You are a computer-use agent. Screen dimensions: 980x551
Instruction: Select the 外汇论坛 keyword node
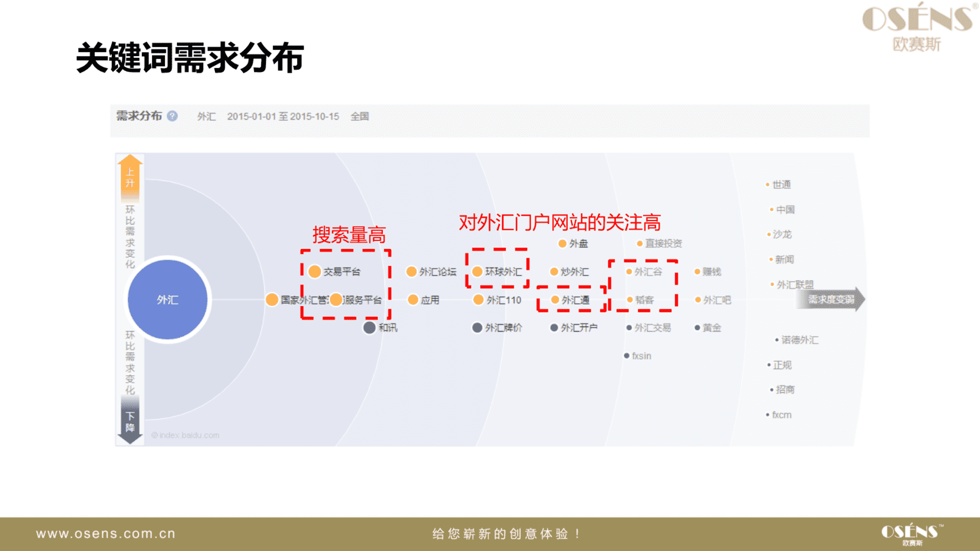tap(431, 271)
